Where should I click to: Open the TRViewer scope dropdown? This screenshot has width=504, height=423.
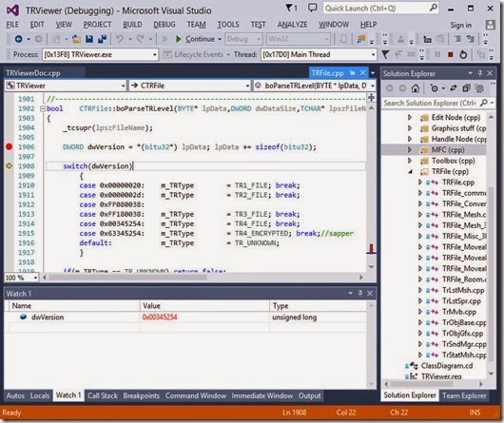(x=123, y=86)
